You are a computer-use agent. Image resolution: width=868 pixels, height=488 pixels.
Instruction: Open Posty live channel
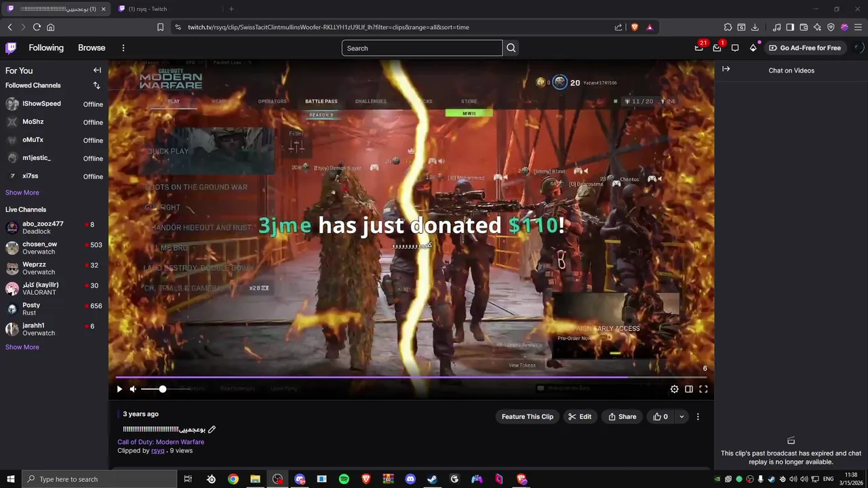(x=54, y=309)
